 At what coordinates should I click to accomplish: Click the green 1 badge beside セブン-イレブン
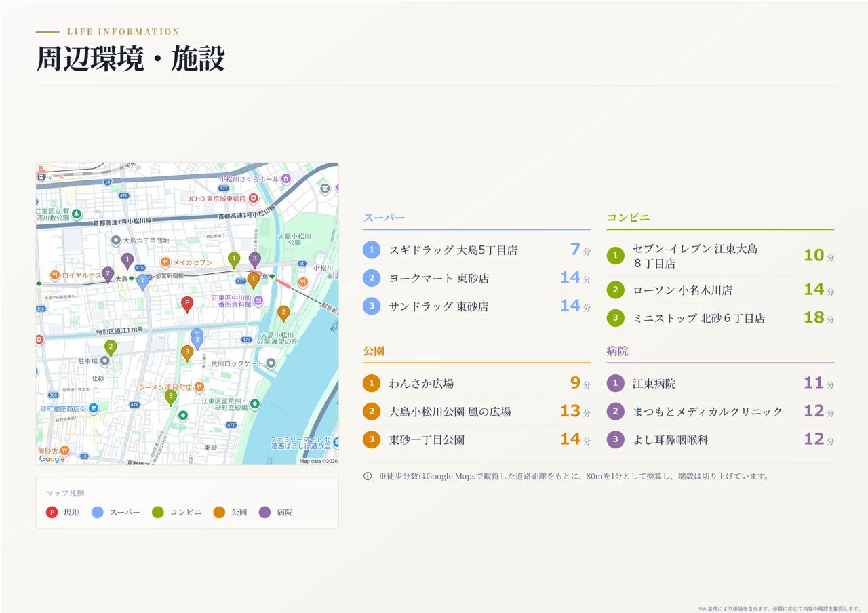point(615,256)
